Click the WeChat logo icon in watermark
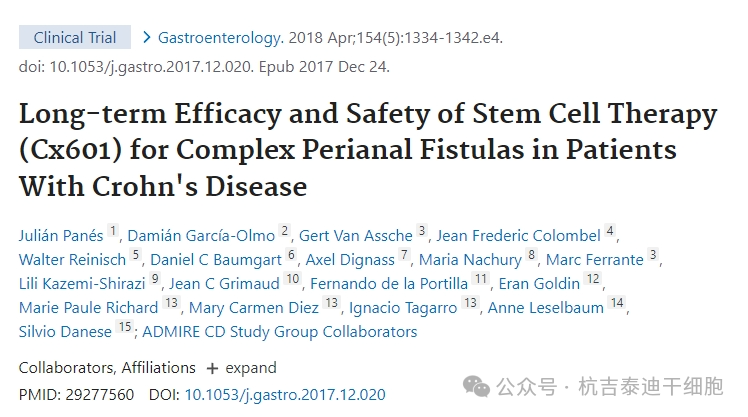Image resolution: width=748 pixels, height=417 pixels. tap(479, 385)
